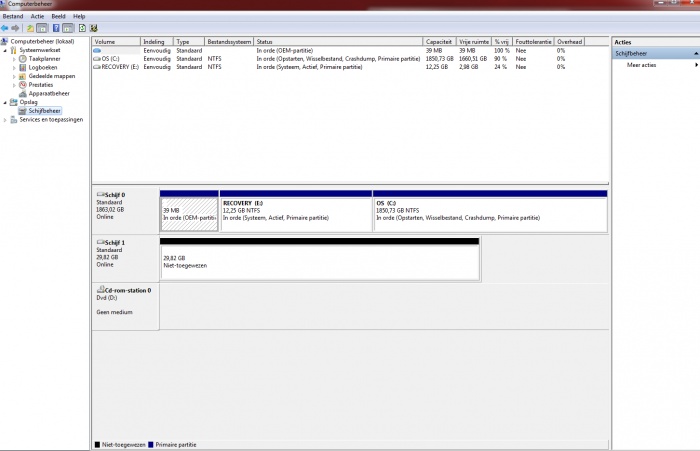Select the Prestaties icon in tree

point(23,85)
